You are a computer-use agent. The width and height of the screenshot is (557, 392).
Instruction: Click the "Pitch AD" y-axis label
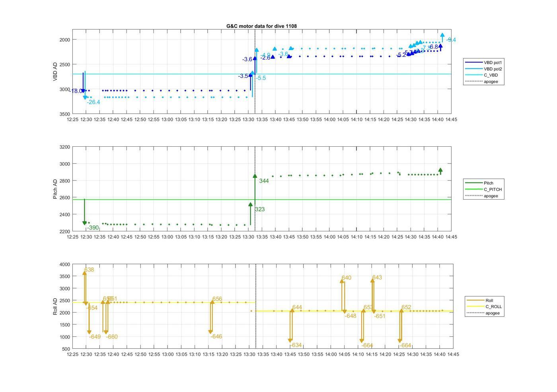55,189
